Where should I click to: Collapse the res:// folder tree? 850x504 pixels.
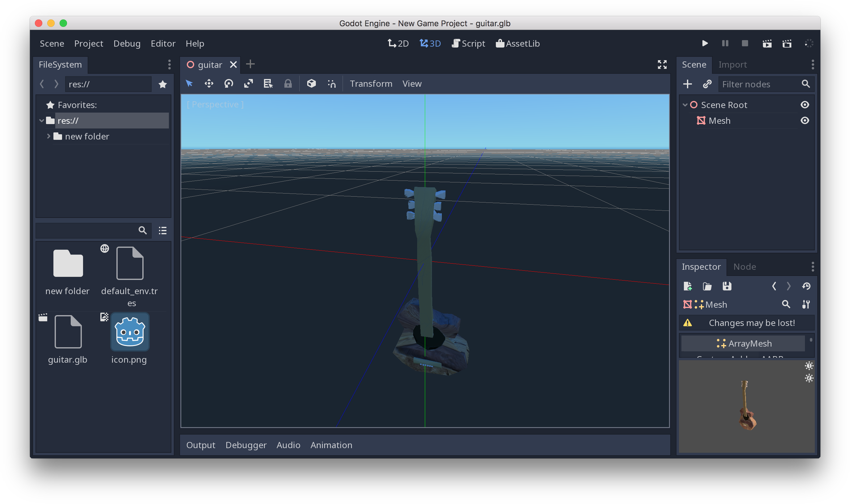42,121
